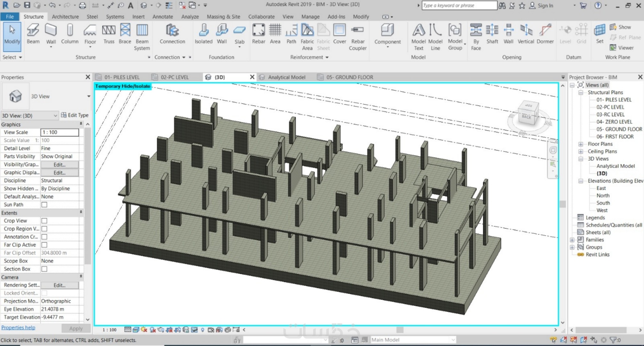Toggle the Crop View checkbox
This screenshot has height=346, width=644.
[x=45, y=221]
